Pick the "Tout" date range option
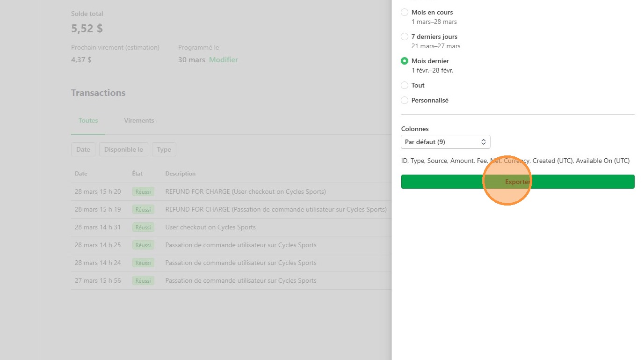The width and height of the screenshot is (644, 360). pos(405,85)
